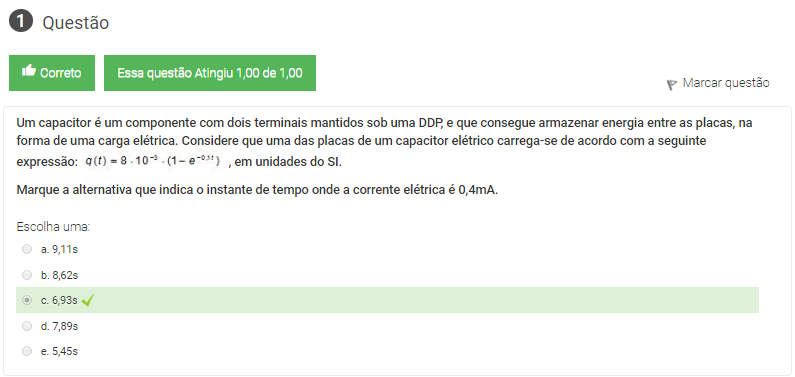The height and width of the screenshot is (377, 795).
Task: Click the q(t) formula image
Action: (153, 161)
